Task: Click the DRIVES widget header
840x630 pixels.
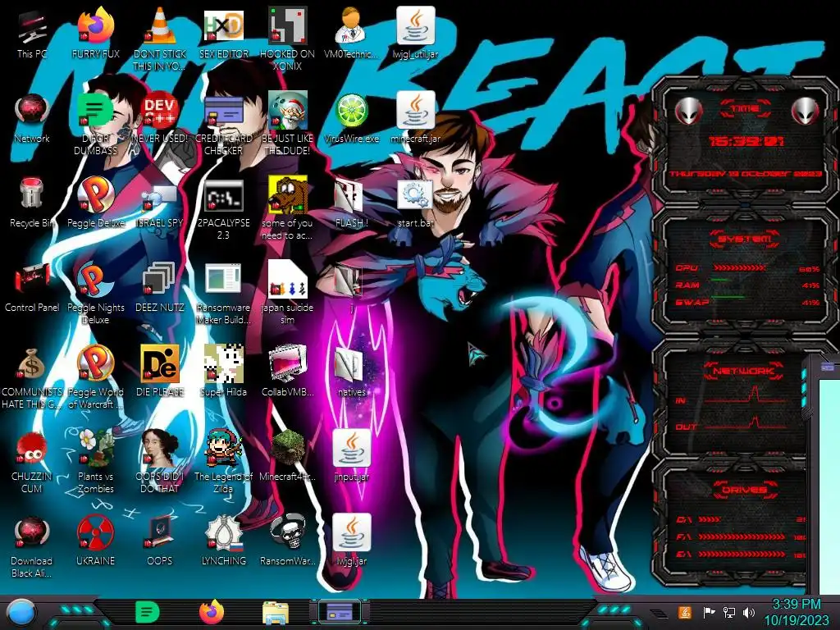Action: tap(744, 490)
